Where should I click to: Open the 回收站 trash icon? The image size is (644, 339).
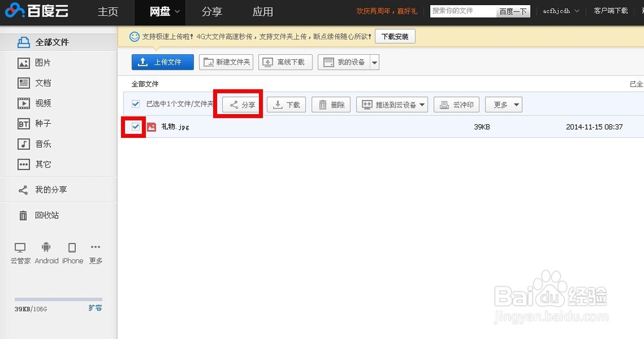(23, 215)
